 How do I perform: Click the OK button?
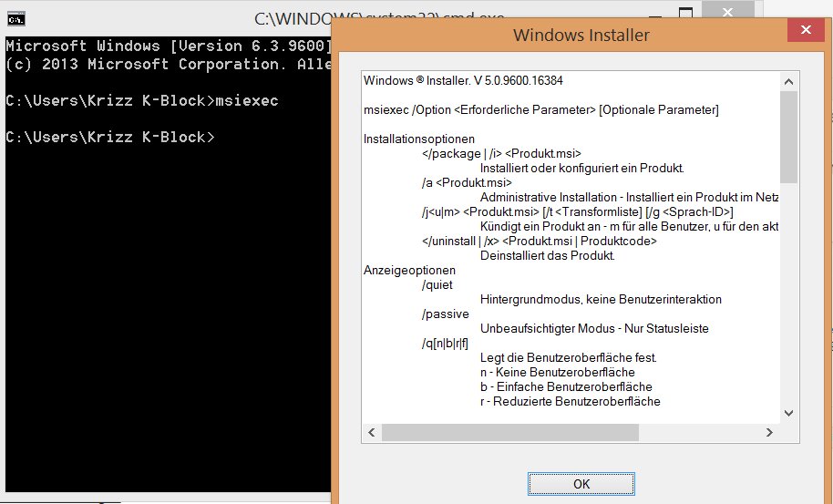581,484
